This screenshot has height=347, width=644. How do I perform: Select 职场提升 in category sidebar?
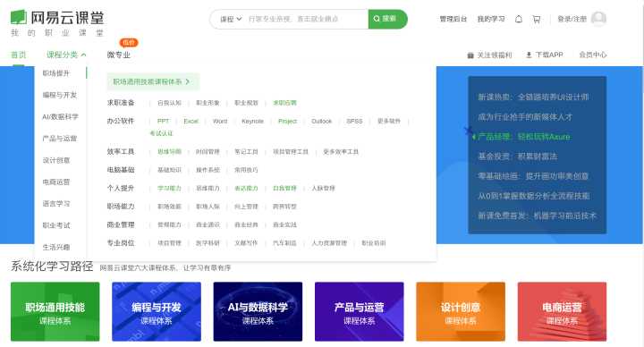pos(56,73)
